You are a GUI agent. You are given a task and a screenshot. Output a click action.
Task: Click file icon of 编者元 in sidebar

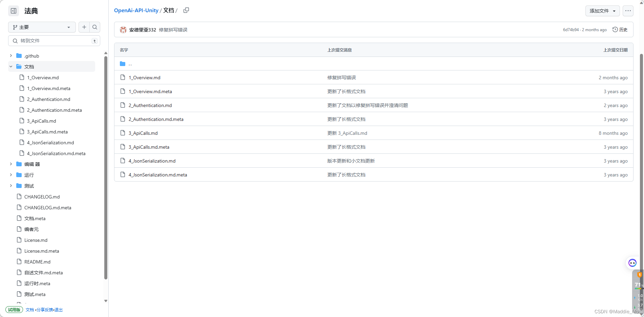click(19, 229)
